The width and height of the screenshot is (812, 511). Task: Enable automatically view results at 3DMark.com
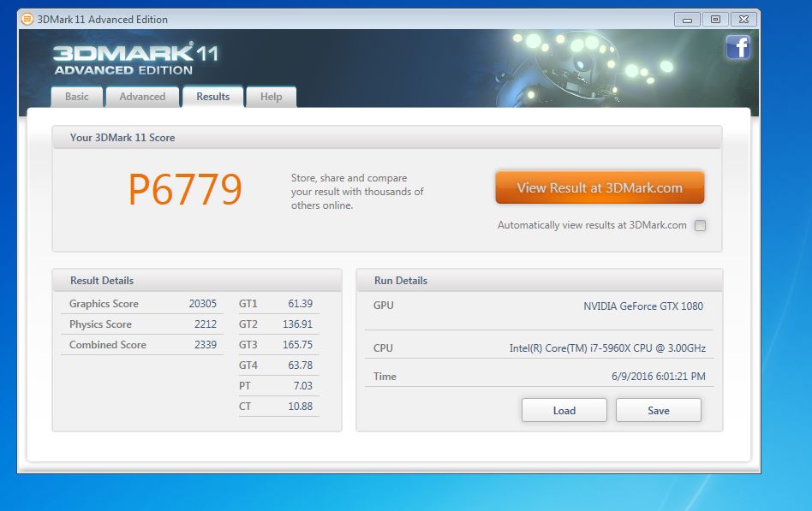(x=700, y=225)
